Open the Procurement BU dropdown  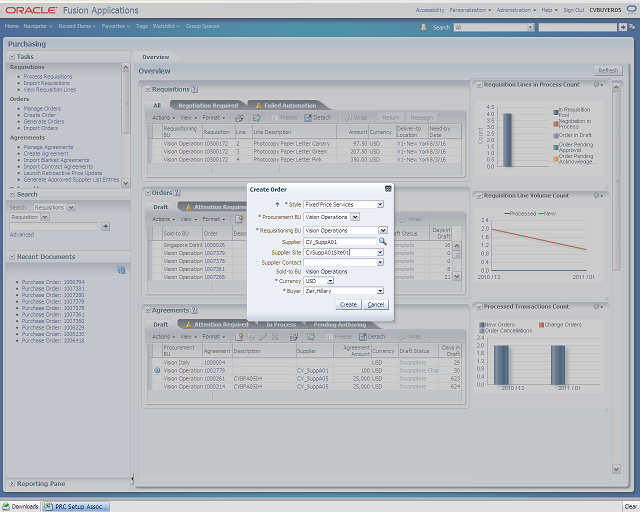click(355, 217)
